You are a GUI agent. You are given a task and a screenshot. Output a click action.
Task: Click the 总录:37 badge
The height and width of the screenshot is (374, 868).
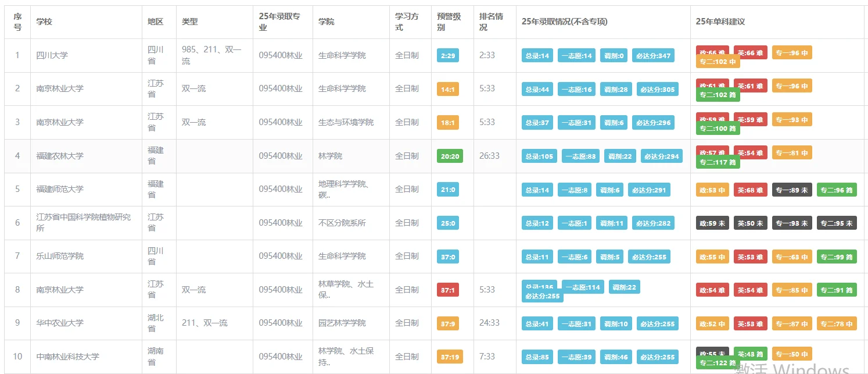(x=537, y=123)
